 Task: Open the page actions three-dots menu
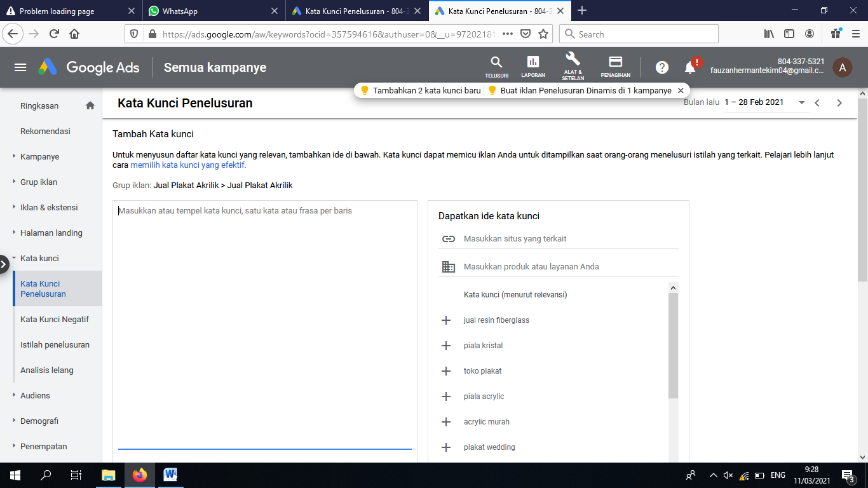click(508, 34)
